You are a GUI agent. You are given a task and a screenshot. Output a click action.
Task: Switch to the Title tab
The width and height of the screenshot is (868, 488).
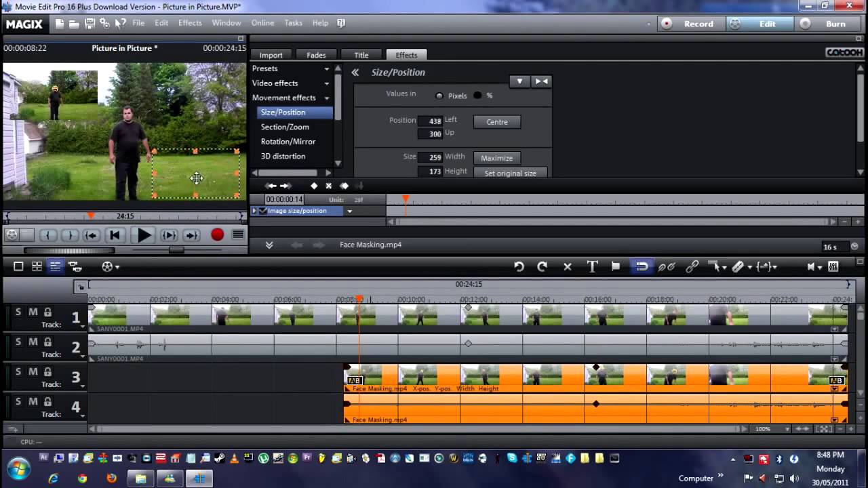pos(361,55)
